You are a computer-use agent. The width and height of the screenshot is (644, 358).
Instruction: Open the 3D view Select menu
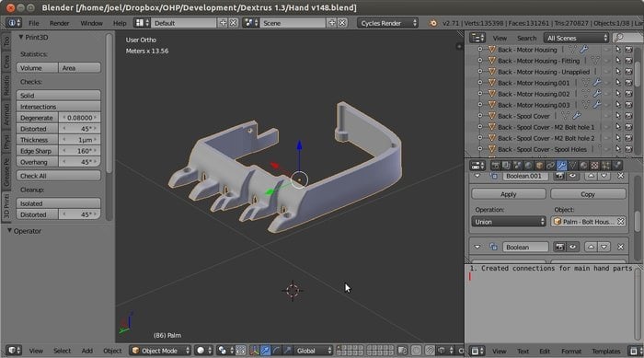click(62, 351)
